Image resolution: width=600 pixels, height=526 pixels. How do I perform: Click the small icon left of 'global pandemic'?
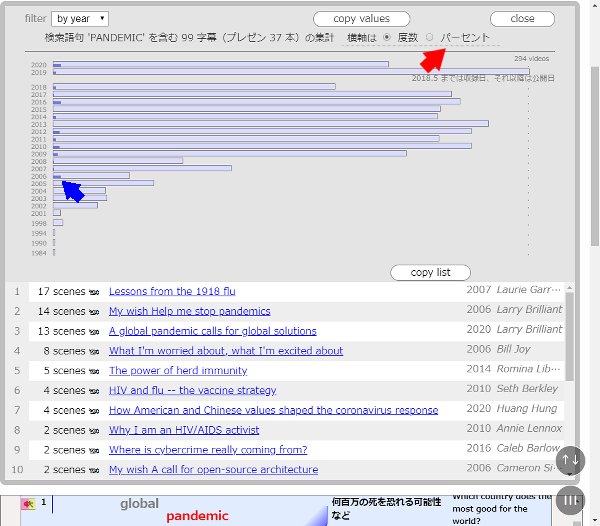[x=28, y=504]
